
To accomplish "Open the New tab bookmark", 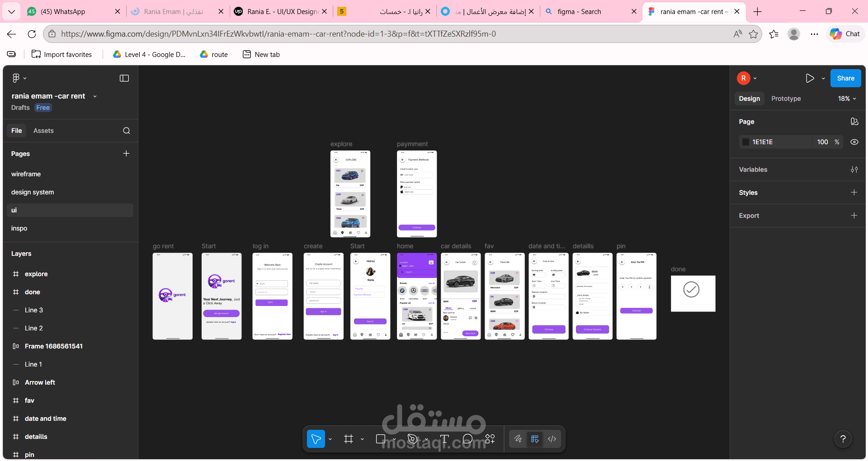I will click(261, 54).
